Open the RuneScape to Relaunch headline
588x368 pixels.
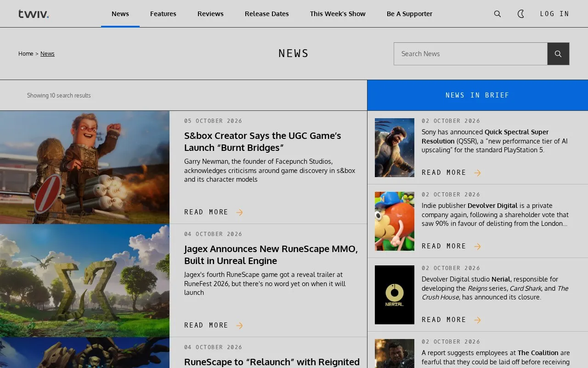tap(272, 362)
